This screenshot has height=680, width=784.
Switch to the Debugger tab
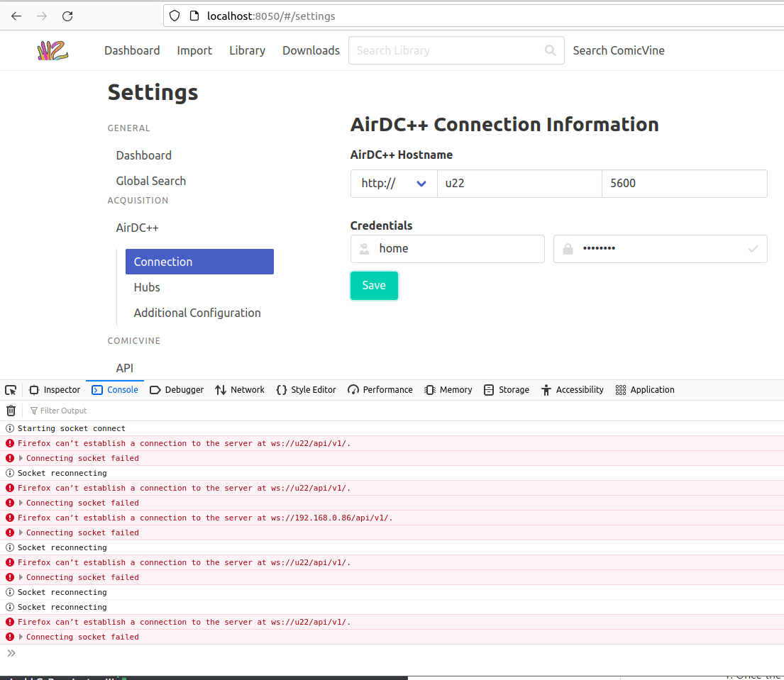tap(177, 390)
